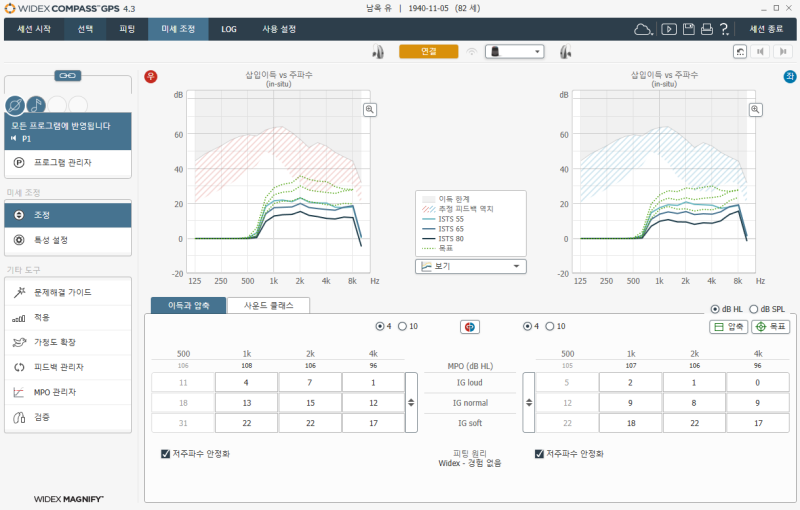800x510 pixels.
Task: Mute left ear speaker icon
Action: (782, 52)
